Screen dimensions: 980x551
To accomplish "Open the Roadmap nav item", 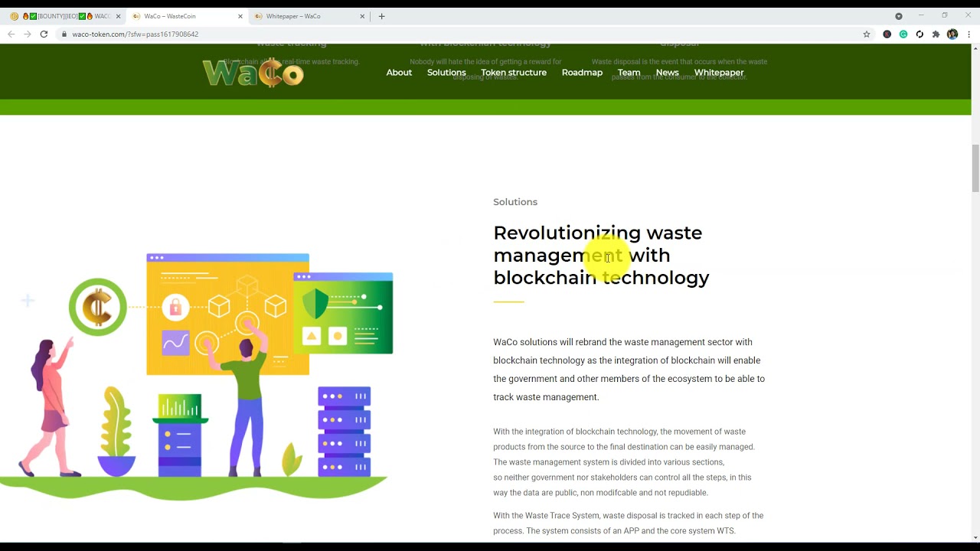I will pos(582,73).
